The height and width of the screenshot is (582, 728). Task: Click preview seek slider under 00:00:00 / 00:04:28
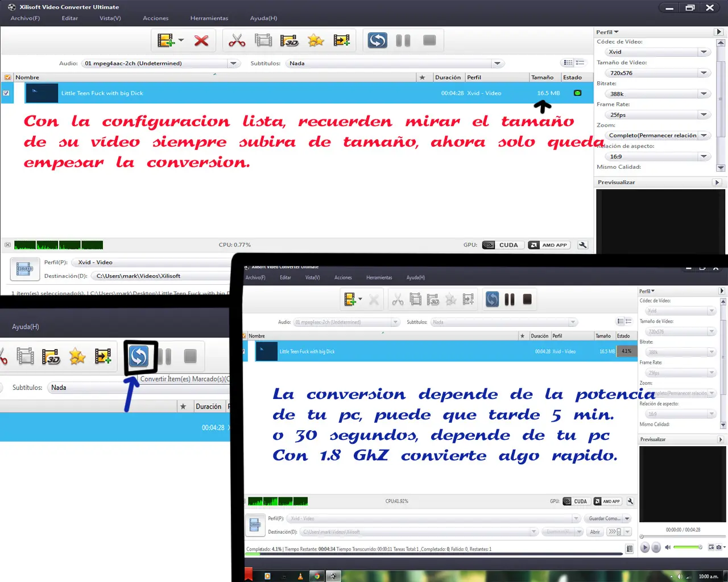(x=682, y=537)
